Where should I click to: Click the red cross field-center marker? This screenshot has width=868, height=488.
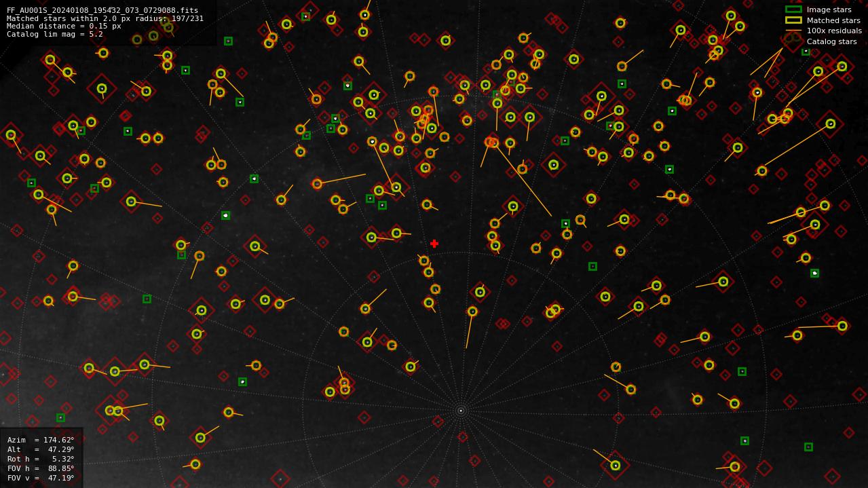434,244
